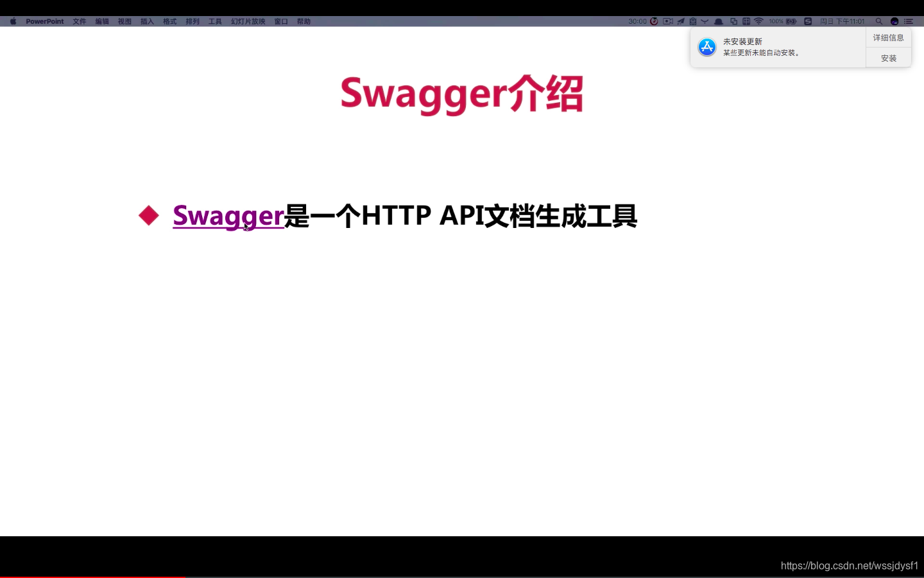
Task: Click the Siri icon in menu bar
Action: 894,21
